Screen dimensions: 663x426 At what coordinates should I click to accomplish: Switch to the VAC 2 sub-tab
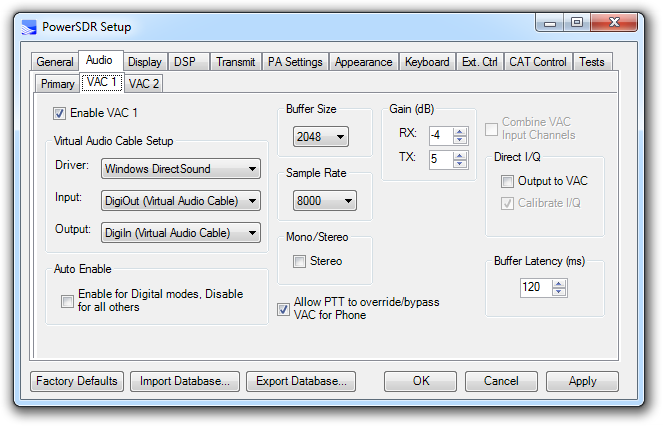[144, 84]
